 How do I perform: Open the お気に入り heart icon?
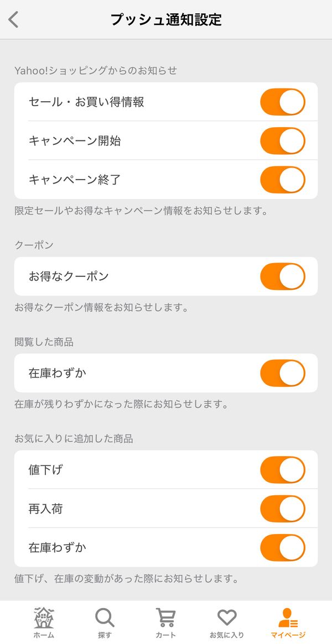click(227, 617)
